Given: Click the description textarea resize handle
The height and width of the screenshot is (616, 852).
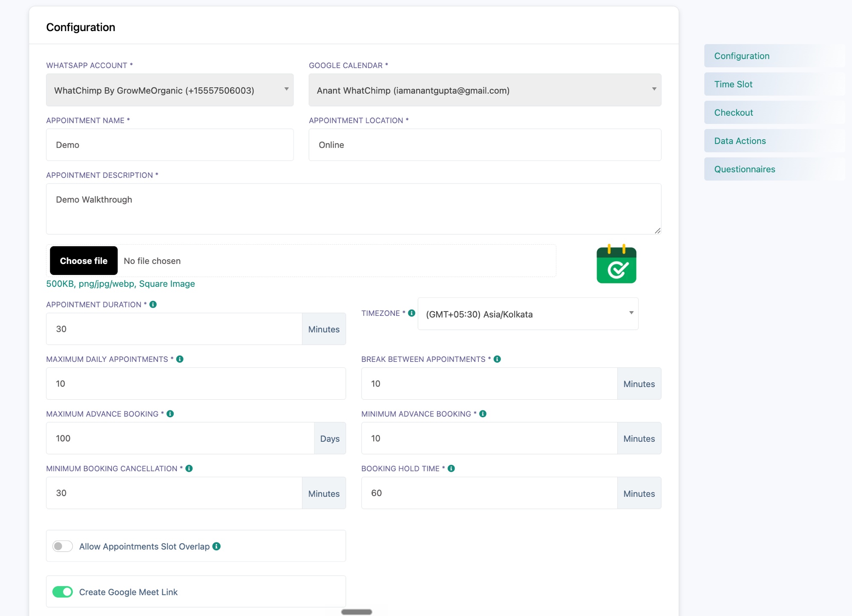Looking at the screenshot, I should (657, 230).
